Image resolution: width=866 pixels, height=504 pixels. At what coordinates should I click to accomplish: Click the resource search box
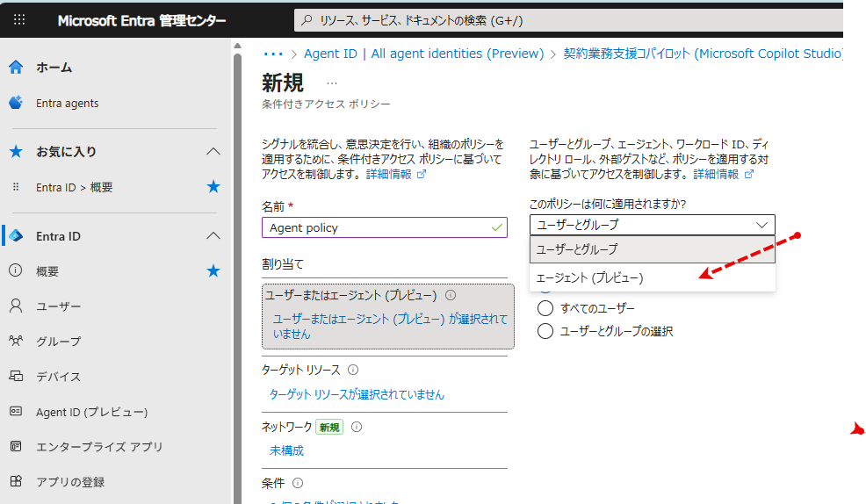[x=569, y=20]
